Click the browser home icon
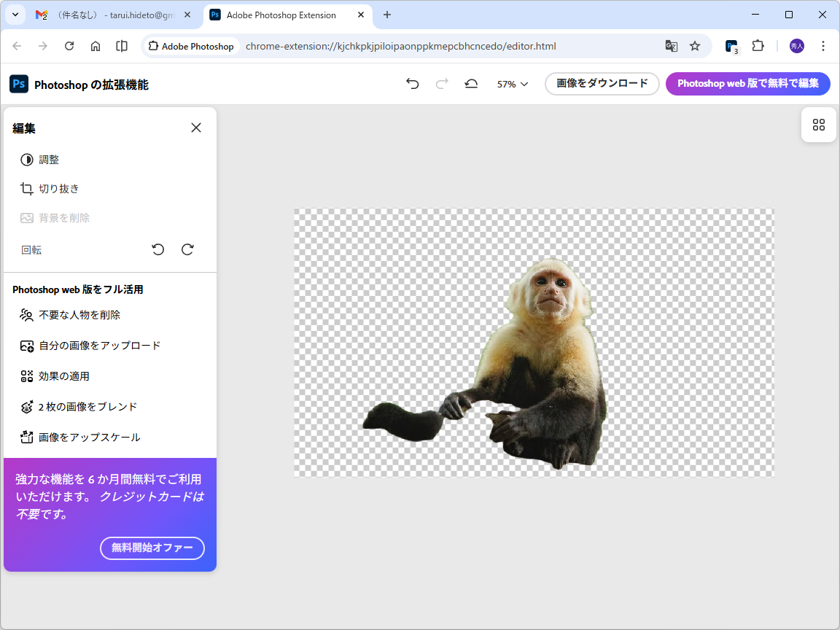The width and height of the screenshot is (840, 630). coord(96,46)
